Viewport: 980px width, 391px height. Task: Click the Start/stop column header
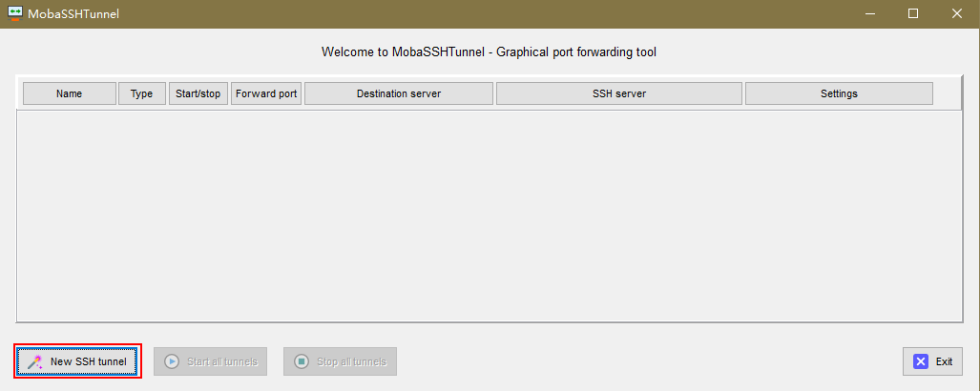[x=198, y=93]
